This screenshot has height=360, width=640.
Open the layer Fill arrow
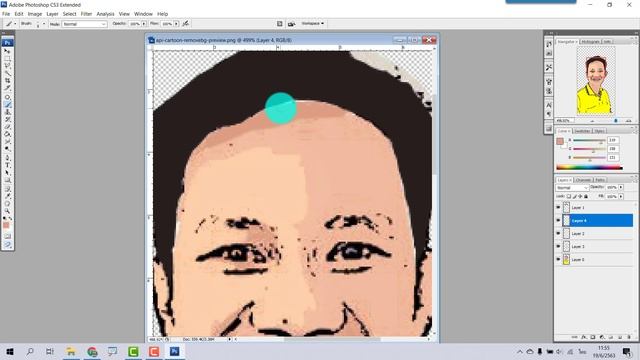[x=621, y=196]
